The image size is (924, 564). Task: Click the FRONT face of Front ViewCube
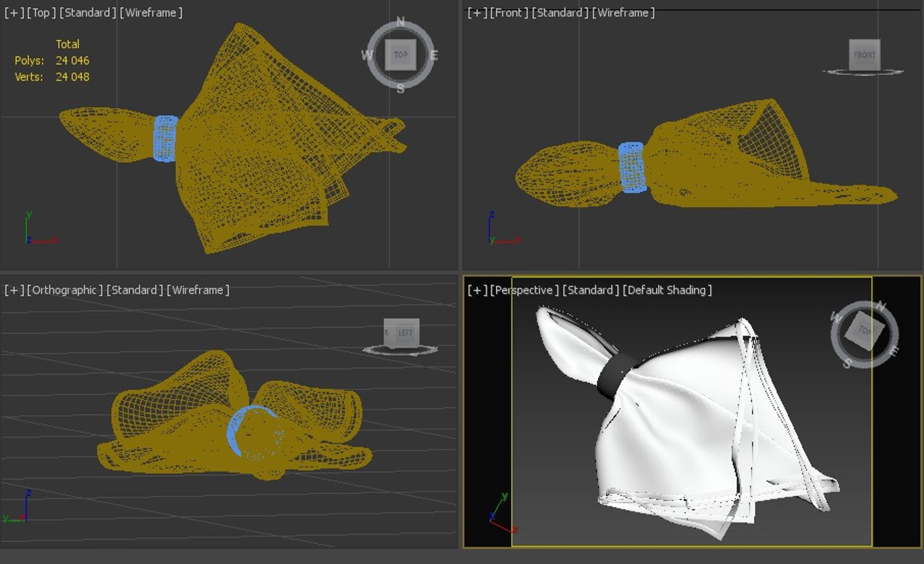click(864, 55)
